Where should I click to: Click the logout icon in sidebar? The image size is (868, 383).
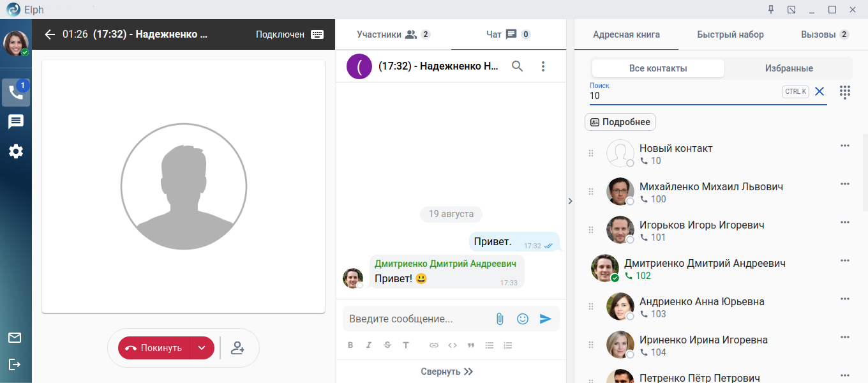[15, 364]
